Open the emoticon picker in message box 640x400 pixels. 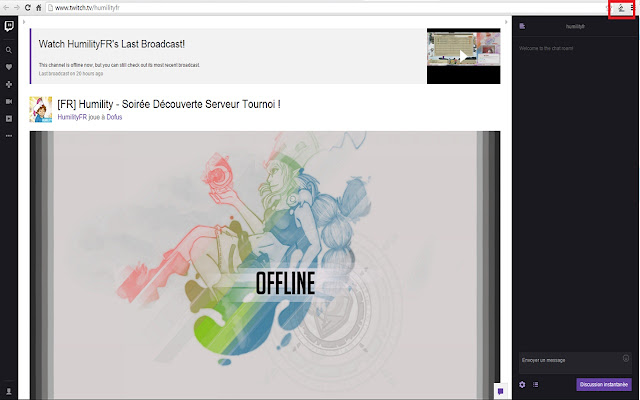click(x=626, y=358)
